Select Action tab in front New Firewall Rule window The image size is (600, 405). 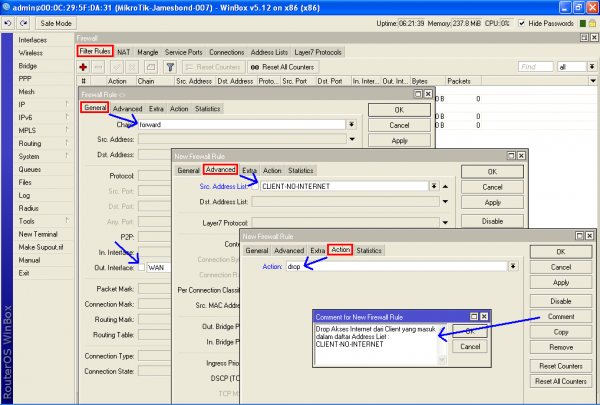tap(341, 250)
